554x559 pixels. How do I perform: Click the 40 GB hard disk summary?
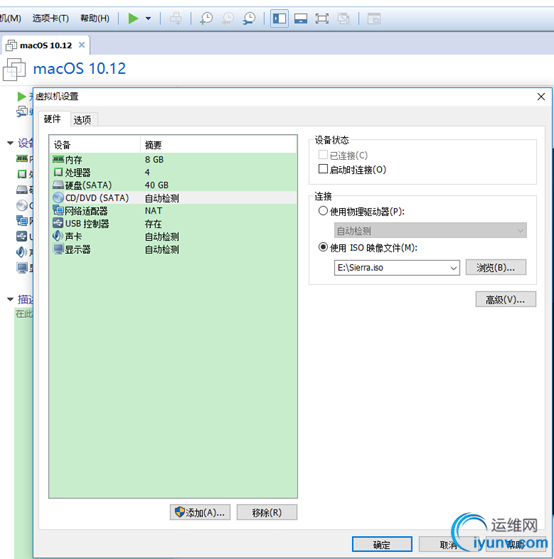pos(157,185)
